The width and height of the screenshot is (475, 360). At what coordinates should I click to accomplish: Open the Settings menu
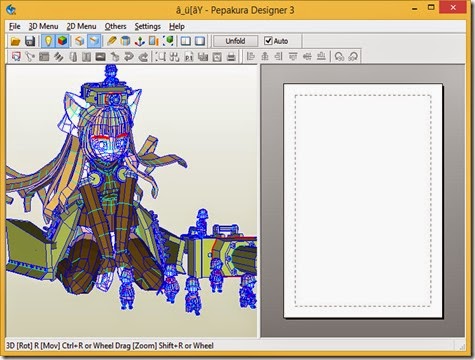pyautogui.click(x=147, y=26)
